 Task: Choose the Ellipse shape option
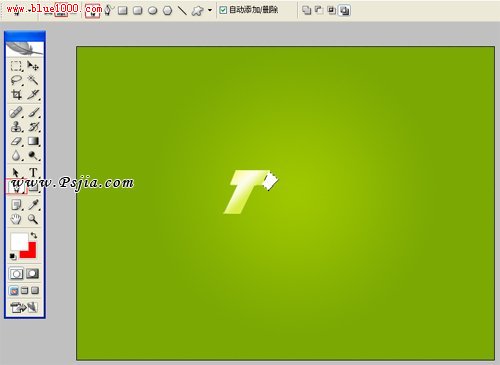click(152, 10)
